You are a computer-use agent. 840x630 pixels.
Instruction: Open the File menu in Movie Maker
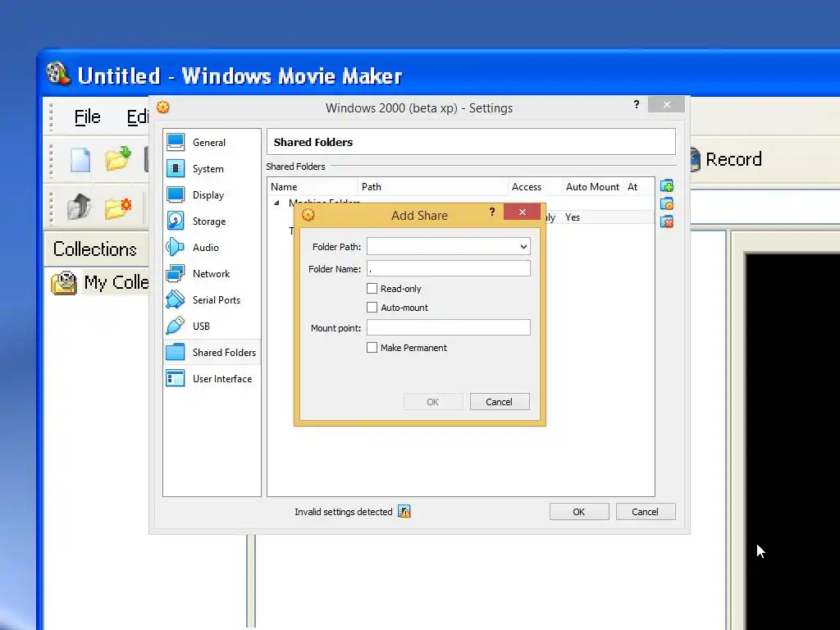point(87,116)
